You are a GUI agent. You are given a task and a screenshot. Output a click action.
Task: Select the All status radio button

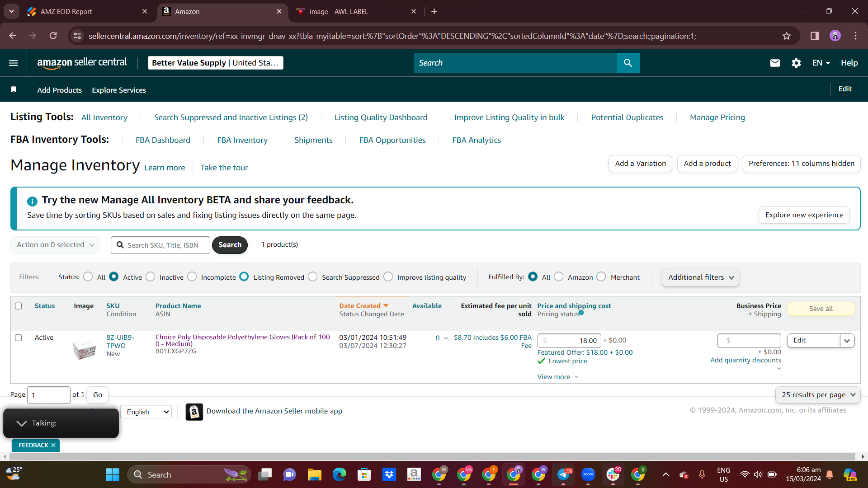click(x=88, y=277)
